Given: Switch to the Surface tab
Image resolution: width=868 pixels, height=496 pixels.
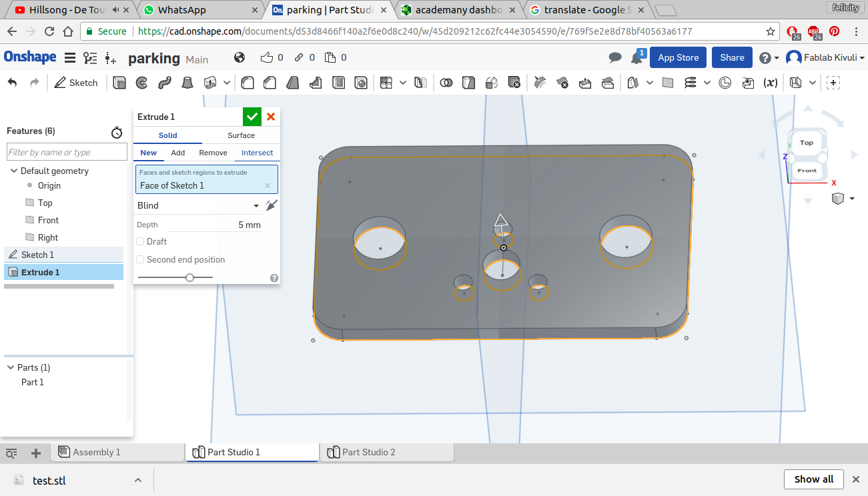Looking at the screenshot, I should 241,135.
